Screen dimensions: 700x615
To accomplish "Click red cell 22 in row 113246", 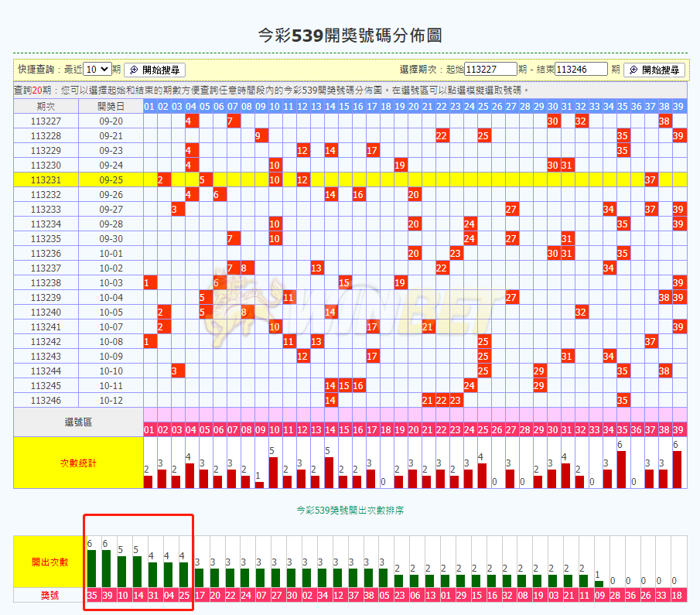I will 442,400.
